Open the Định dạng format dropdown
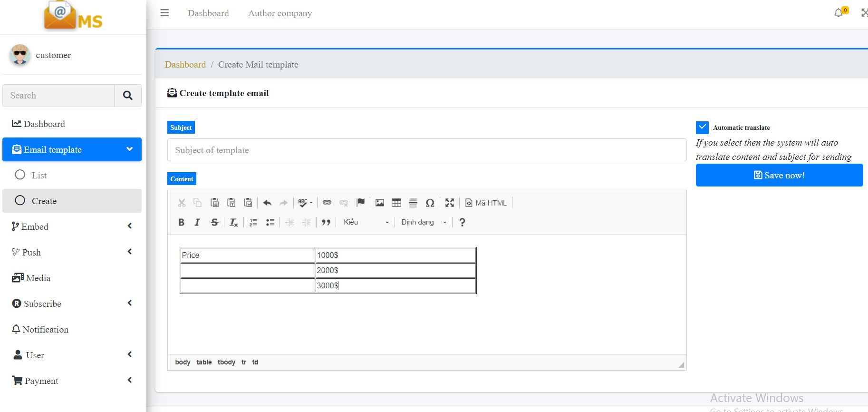The width and height of the screenshot is (868, 412). tap(424, 222)
